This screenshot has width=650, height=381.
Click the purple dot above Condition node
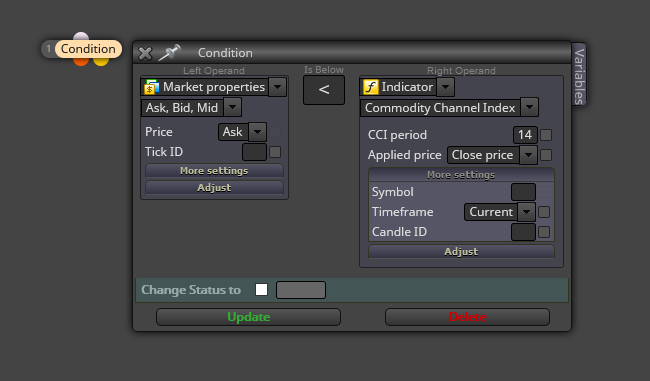coord(81,36)
